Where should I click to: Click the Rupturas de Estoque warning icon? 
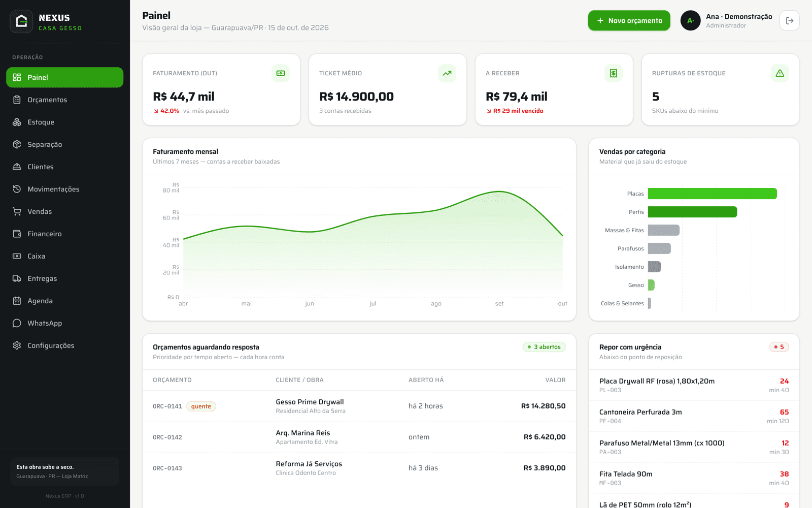tap(780, 73)
